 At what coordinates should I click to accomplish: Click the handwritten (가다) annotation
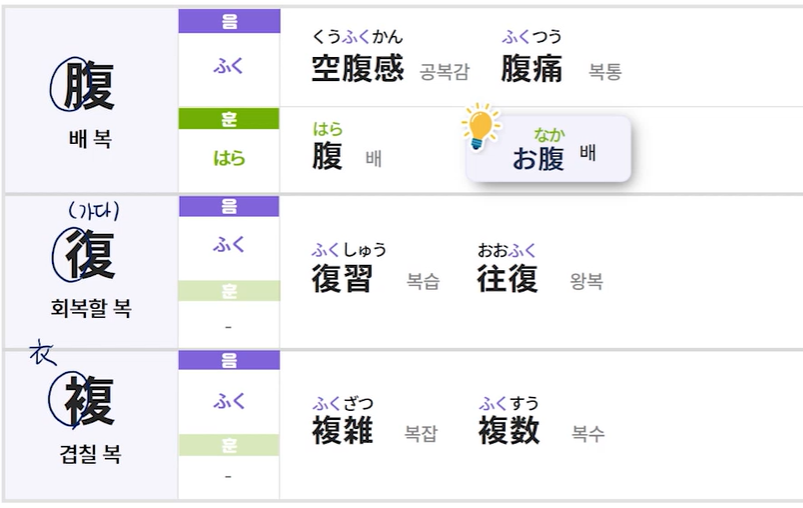[x=94, y=210]
